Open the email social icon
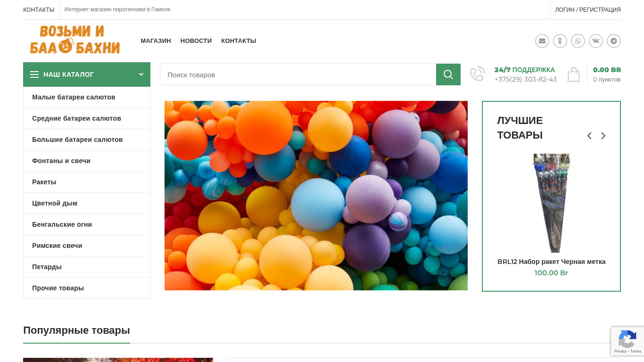Viewport: 644px width, 362px height. coord(542,41)
